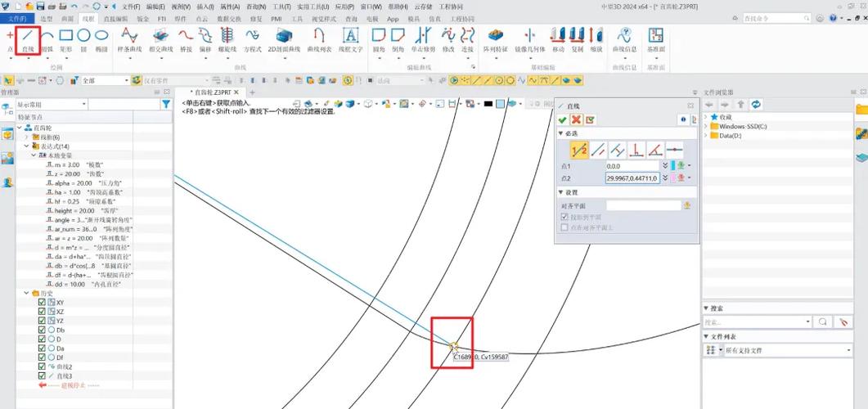Open the 相交曲线 intersection curve tool

tap(161, 40)
